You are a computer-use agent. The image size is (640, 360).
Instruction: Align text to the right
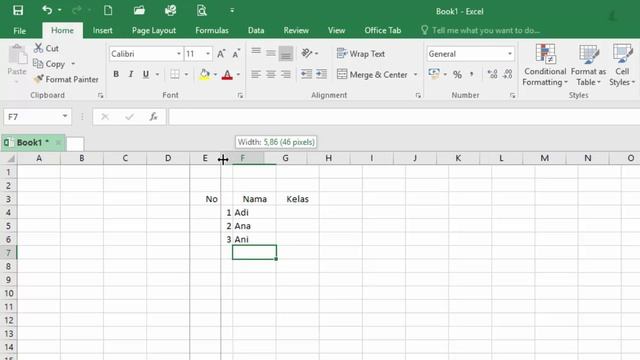286,74
